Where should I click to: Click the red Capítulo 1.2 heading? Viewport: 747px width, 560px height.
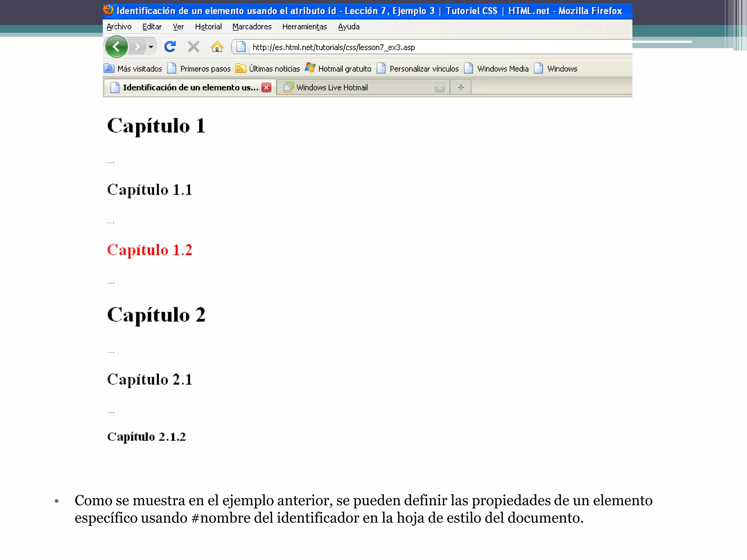(150, 250)
